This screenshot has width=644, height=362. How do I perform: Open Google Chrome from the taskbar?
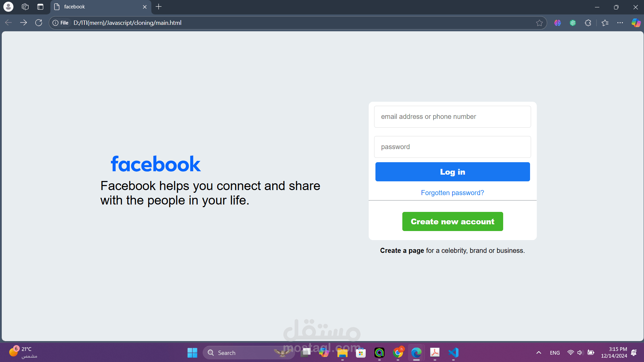[399, 353]
